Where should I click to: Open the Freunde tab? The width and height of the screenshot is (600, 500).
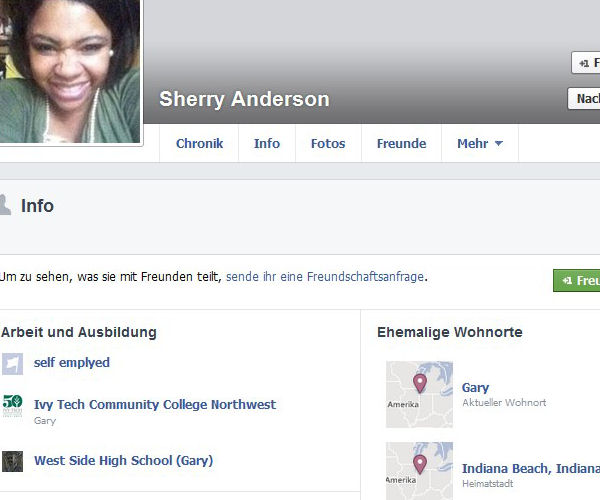(401, 143)
